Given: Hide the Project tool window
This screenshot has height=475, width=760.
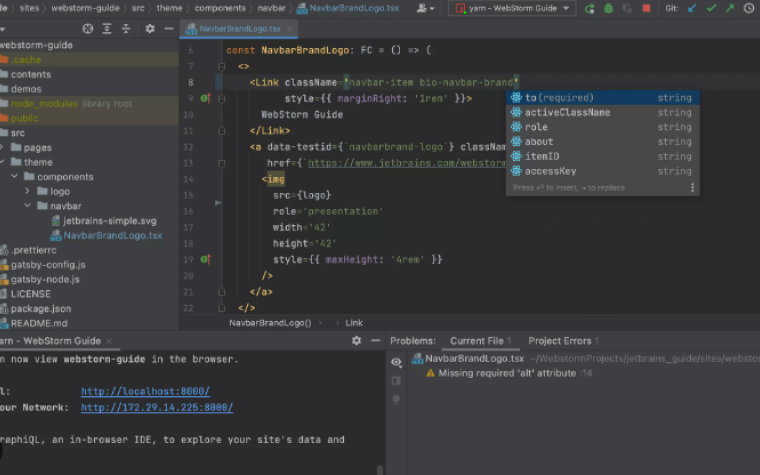Looking at the screenshot, I should [169, 29].
